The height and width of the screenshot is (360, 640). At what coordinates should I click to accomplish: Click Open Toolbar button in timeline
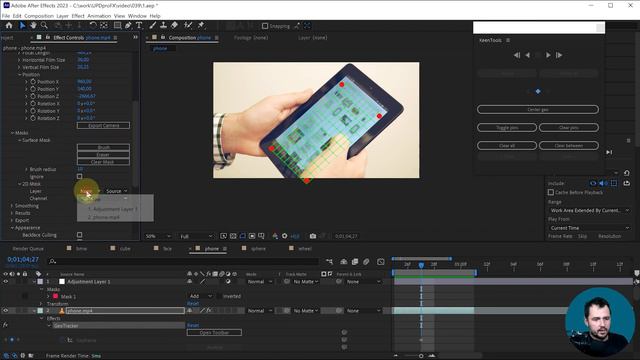214,333
